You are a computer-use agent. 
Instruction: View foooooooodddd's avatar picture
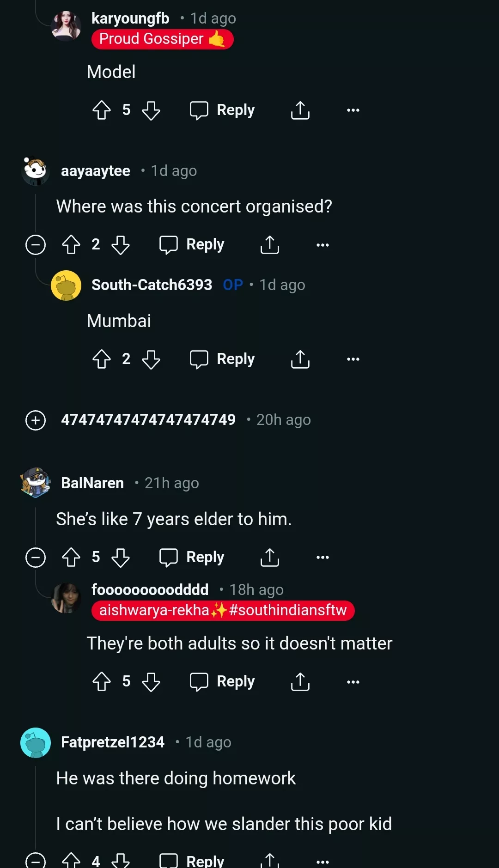tap(66, 598)
